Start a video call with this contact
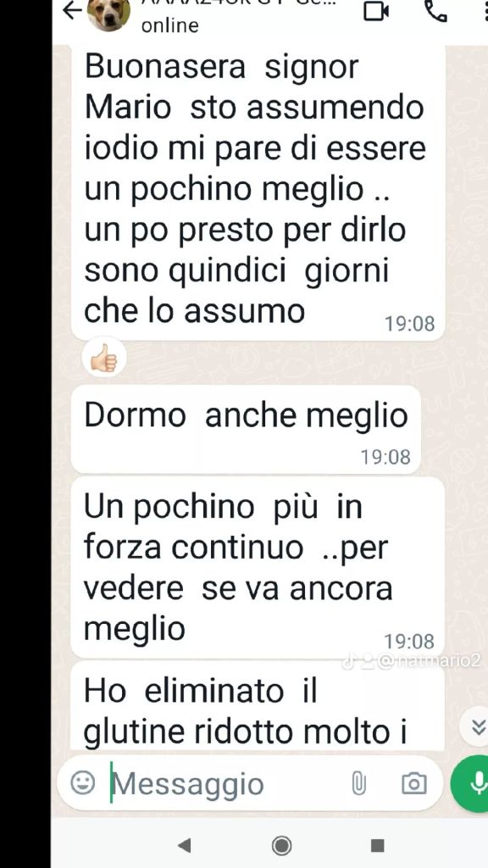This screenshot has height=868, width=488. [376, 11]
